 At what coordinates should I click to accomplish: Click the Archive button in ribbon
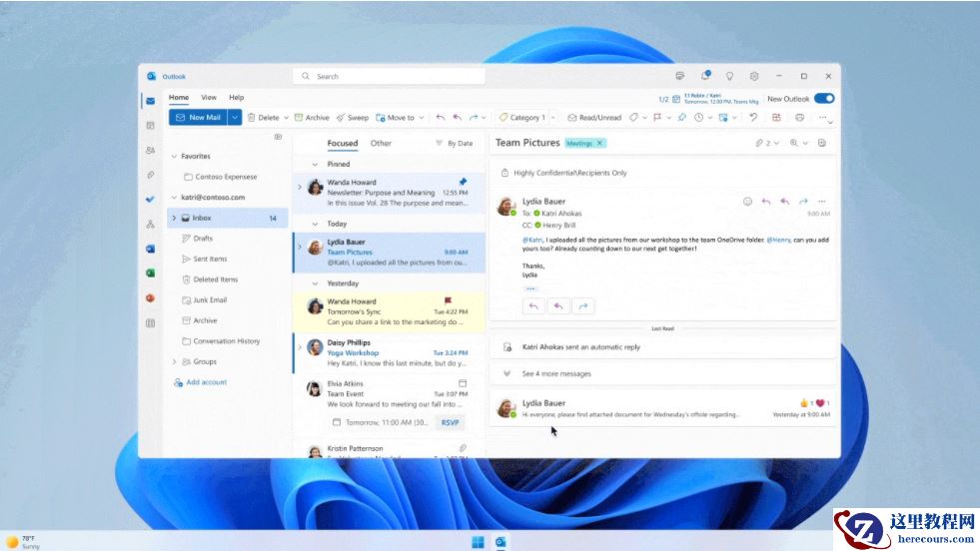click(x=312, y=118)
